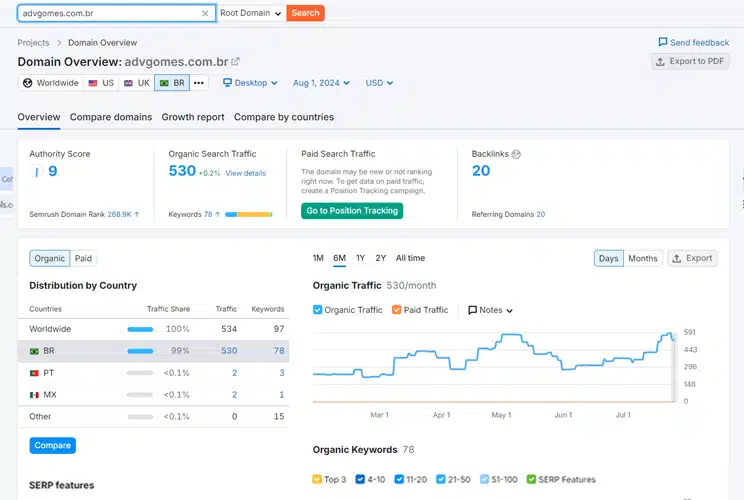The width and height of the screenshot is (744, 500).
Task: Click the Brazil flag in BR row
Action: point(34,351)
